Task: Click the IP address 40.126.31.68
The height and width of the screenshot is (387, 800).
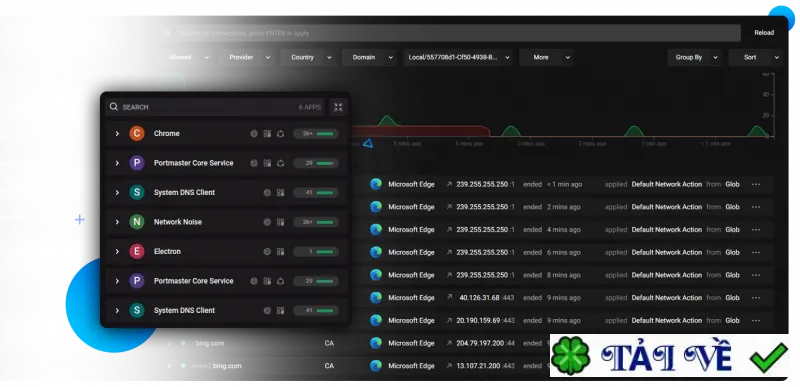Action: tap(479, 298)
